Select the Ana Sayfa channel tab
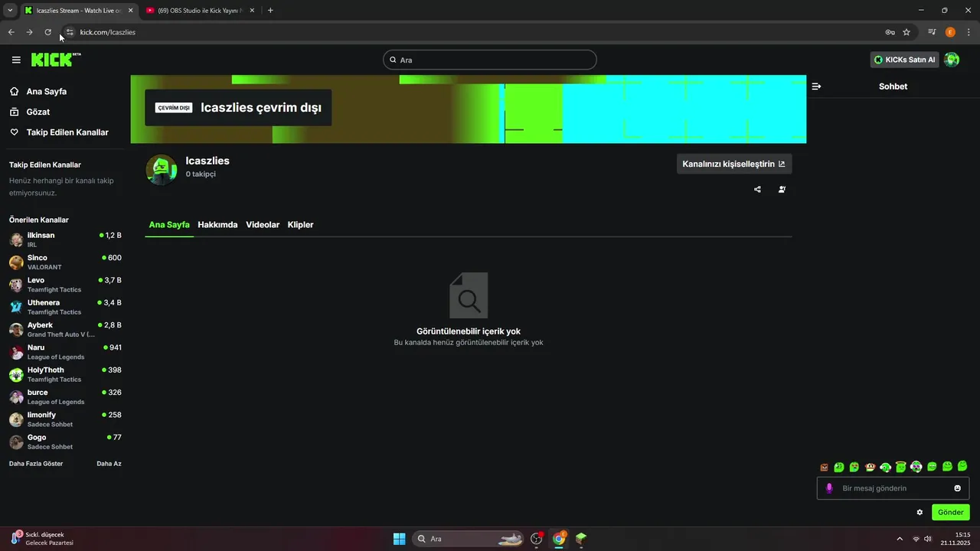 pyautogui.click(x=169, y=225)
